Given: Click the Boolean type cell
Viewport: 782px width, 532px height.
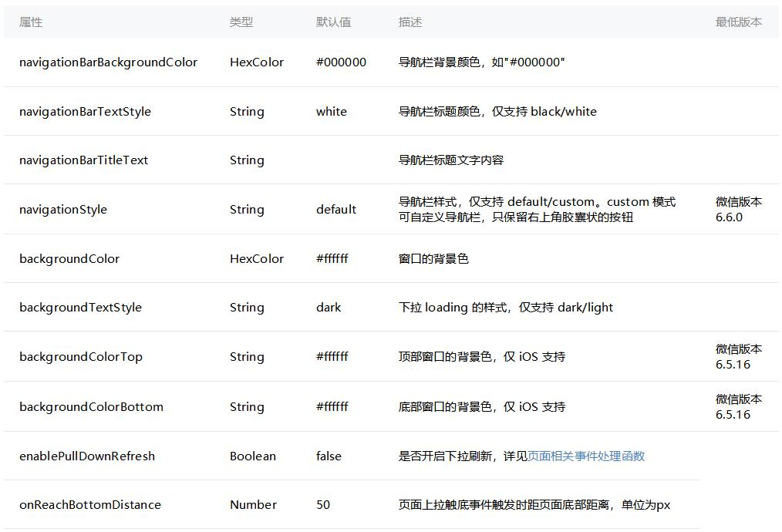Looking at the screenshot, I should click(x=253, y=456).
